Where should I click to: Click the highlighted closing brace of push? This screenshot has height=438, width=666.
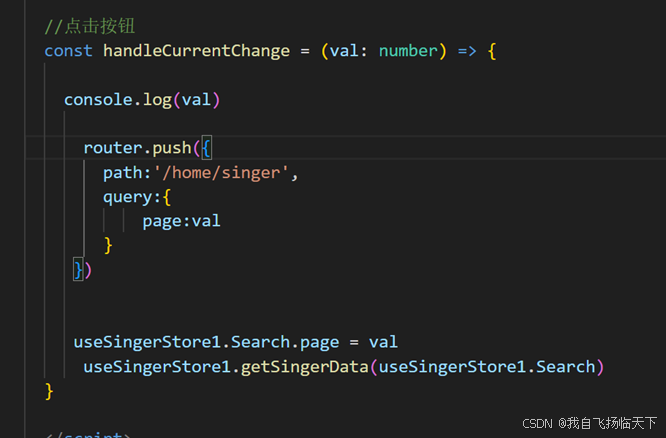click(79, 270)
